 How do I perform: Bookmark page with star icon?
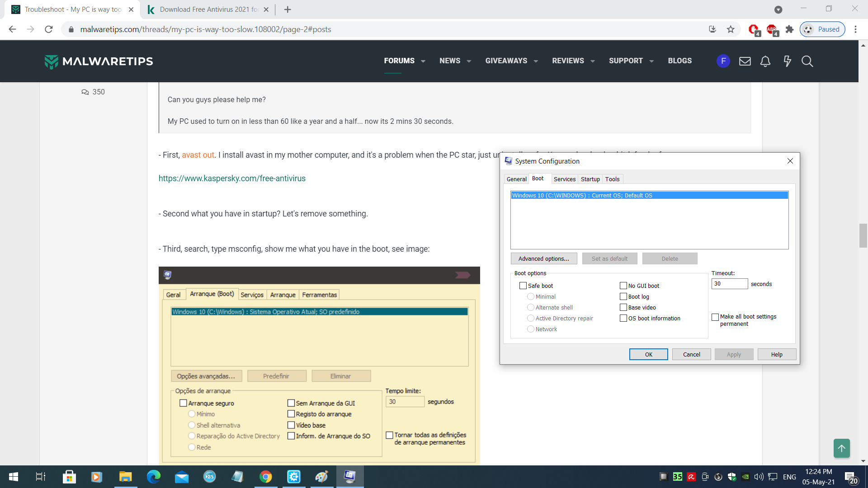point(731,29)
